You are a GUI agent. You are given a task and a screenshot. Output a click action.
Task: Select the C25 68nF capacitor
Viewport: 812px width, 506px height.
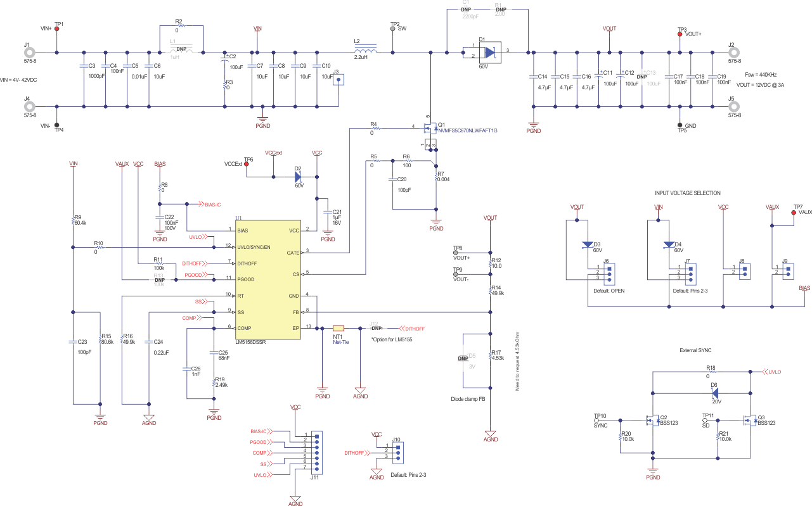[x=214, y=353]
